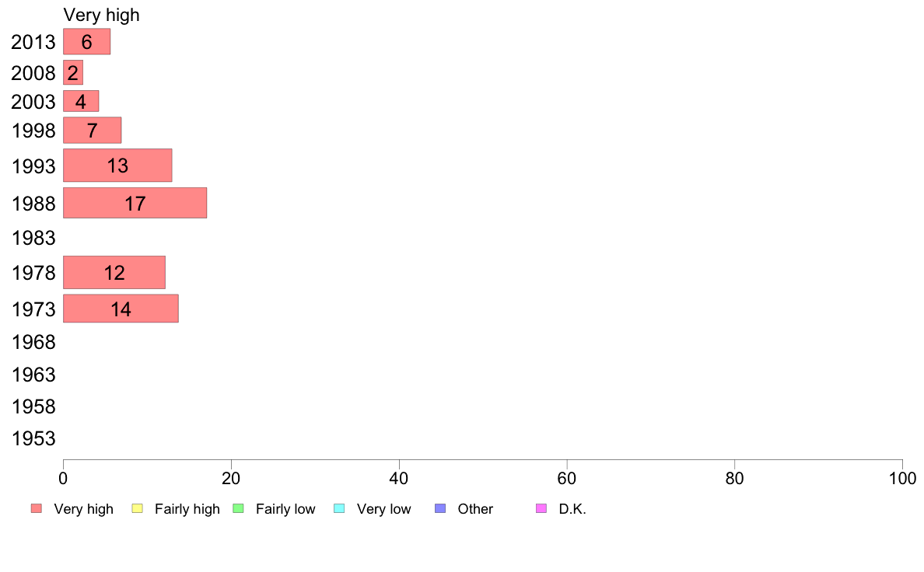This screenshot has height=572, width=924.
Task: Select the 1978 bar with value 12
Action: point(114,273)
